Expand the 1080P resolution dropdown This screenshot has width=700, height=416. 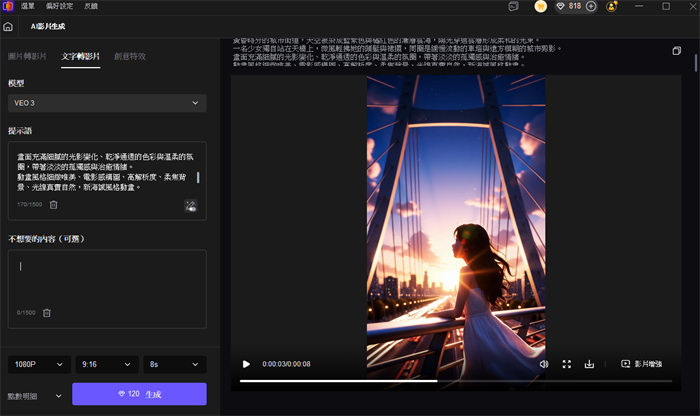(x=38, y=364)
